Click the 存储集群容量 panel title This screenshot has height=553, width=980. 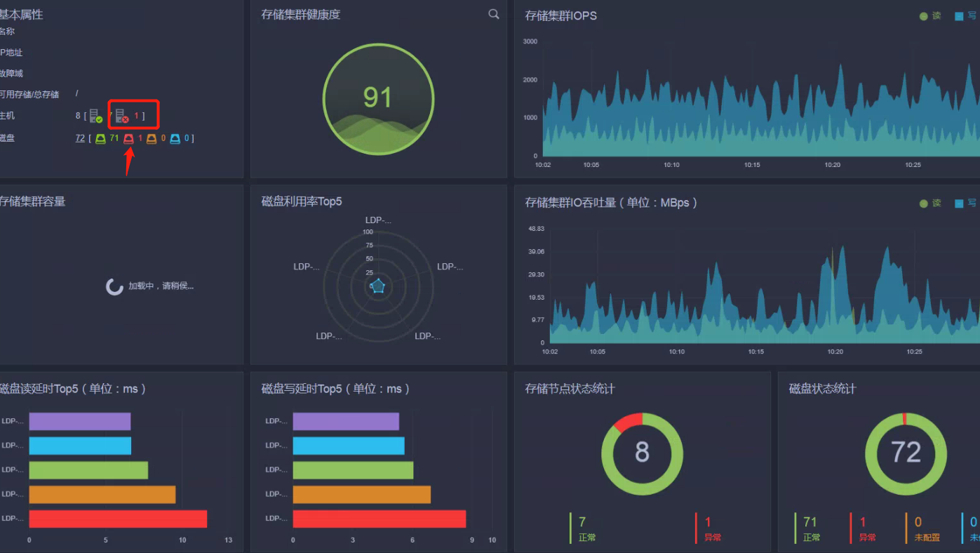32,201
